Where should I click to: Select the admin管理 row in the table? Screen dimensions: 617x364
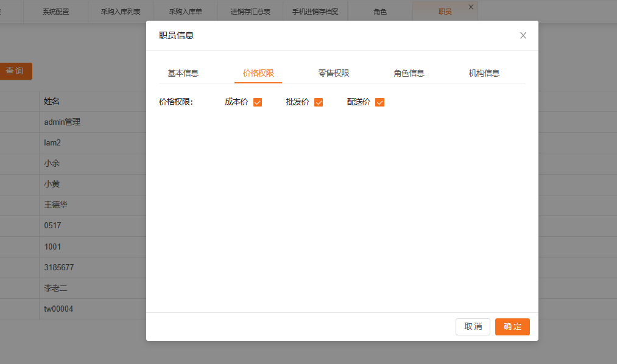[62, 122]
